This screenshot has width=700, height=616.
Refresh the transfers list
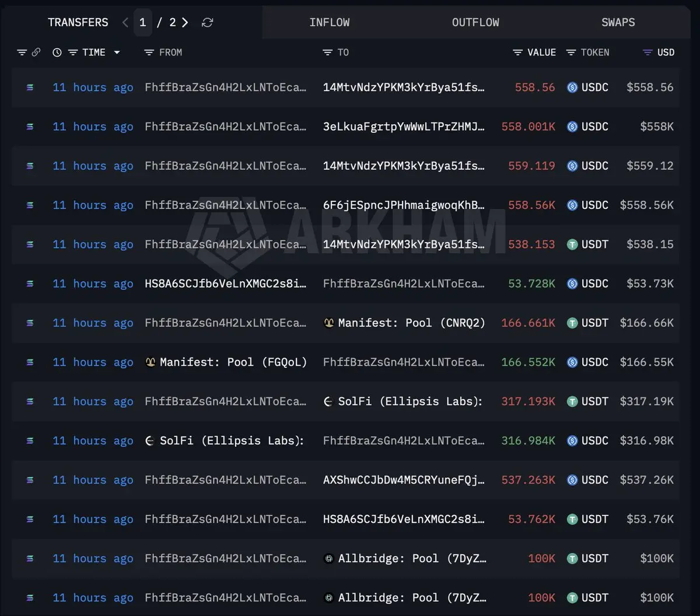click(207, 23)
